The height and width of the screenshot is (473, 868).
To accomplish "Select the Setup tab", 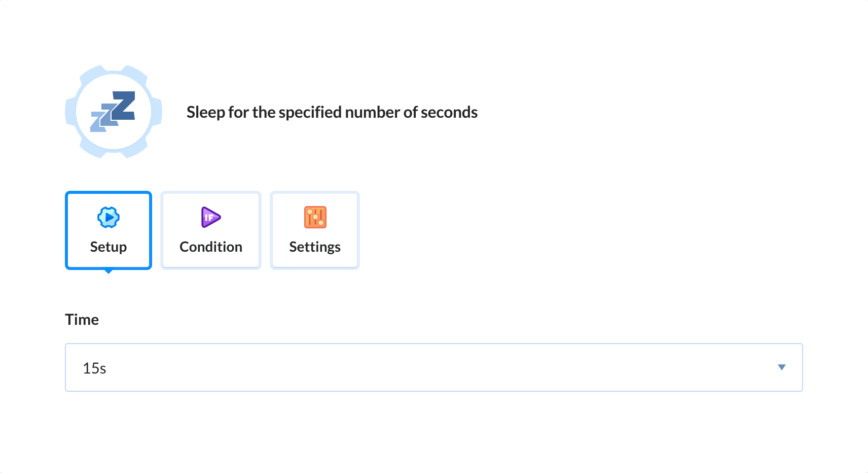I will pos(108,230).
